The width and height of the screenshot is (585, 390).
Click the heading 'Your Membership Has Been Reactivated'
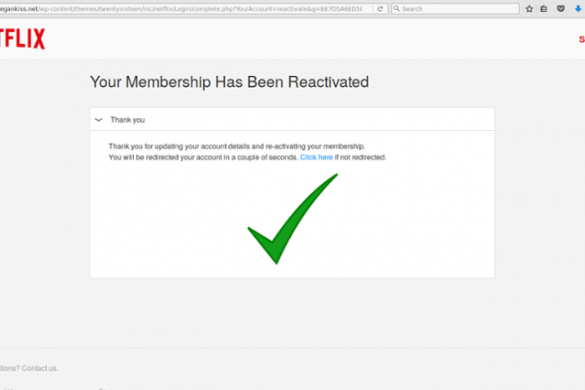(229, 82)
